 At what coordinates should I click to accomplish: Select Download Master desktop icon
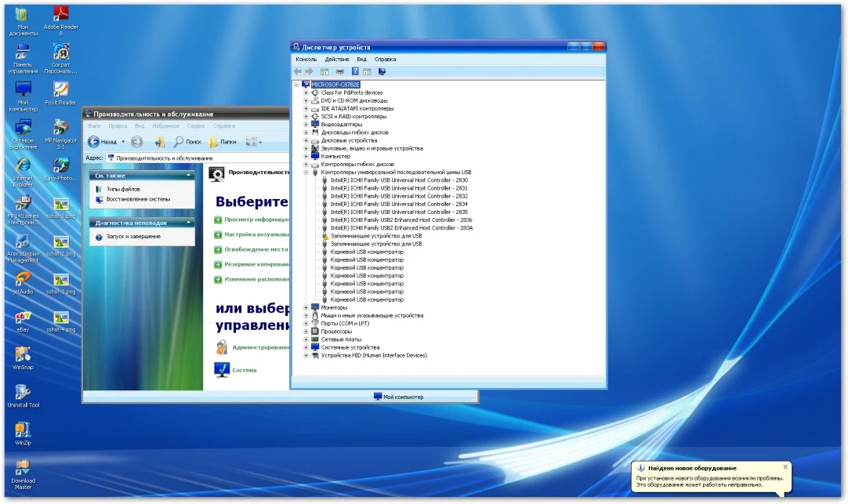pyautogui.click(x=23, y=475)
